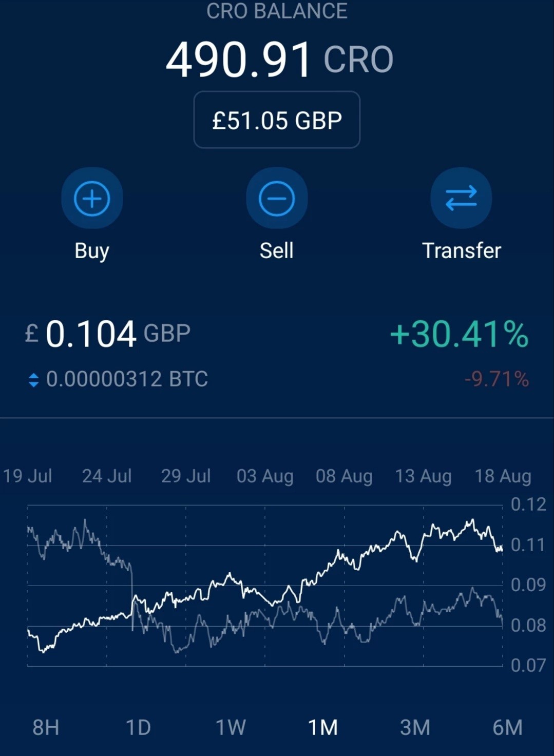The height and width of the screenshot is (756, 554).
Task: Select the 1W chart range
Action: [231, 727]
